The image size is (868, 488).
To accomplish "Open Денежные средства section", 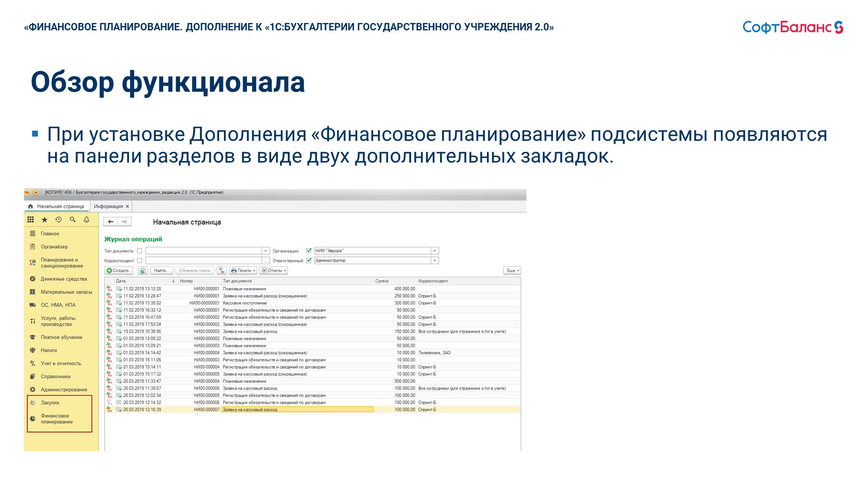I will 64,279.
